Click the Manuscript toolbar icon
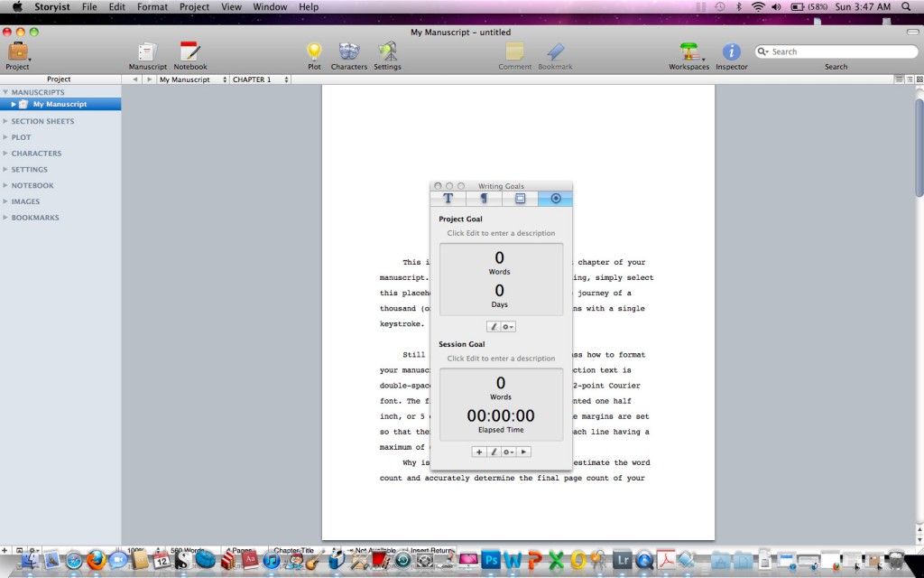Screen dimensions: 924x578 point(147,51)
